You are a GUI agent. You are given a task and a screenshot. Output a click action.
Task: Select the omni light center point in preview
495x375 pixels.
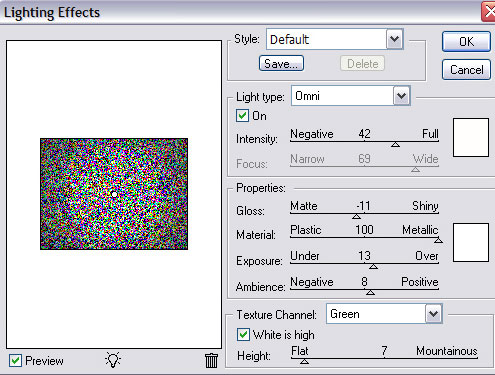(x=114, y=194)
